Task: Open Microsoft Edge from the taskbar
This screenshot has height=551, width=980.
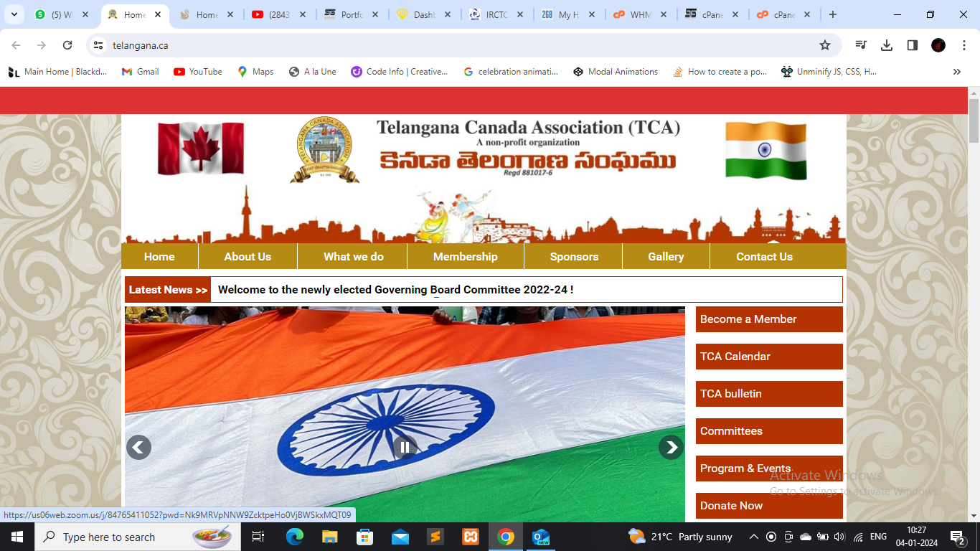Action: (x=295, y=537)
